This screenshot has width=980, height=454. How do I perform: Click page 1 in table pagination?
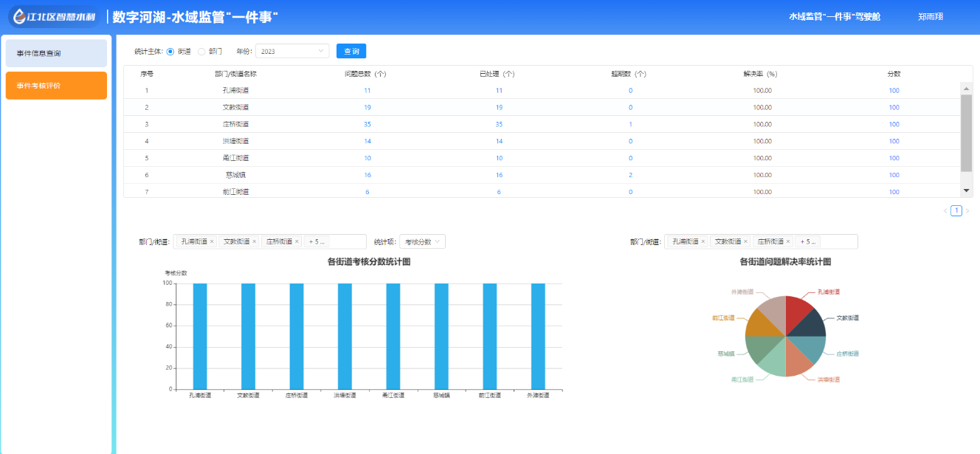point(956,211)
